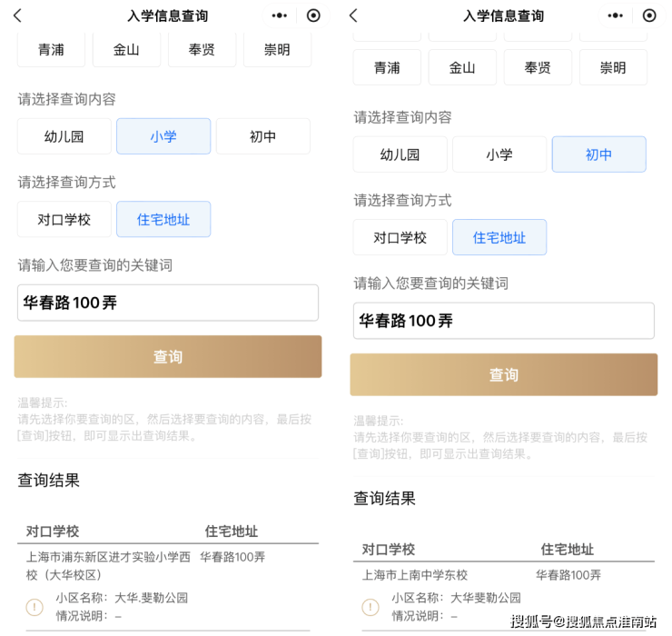Tap the warning icon in the right result
Screen dimensions: 672x636
tap(371, 607)
